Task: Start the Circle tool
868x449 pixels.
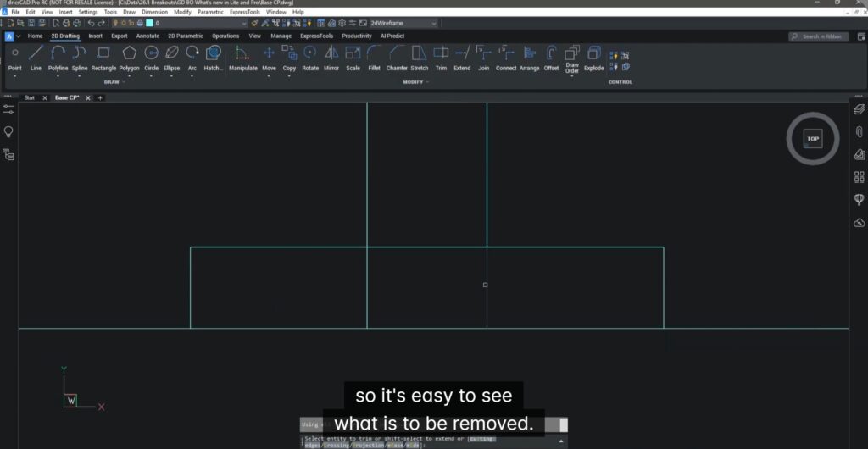Action: [x=151, y=58]
